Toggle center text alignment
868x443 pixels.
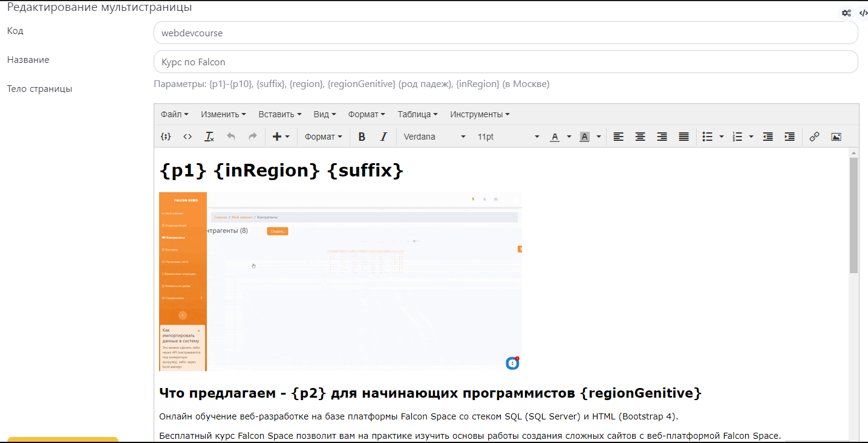click(x=640, y=137)
